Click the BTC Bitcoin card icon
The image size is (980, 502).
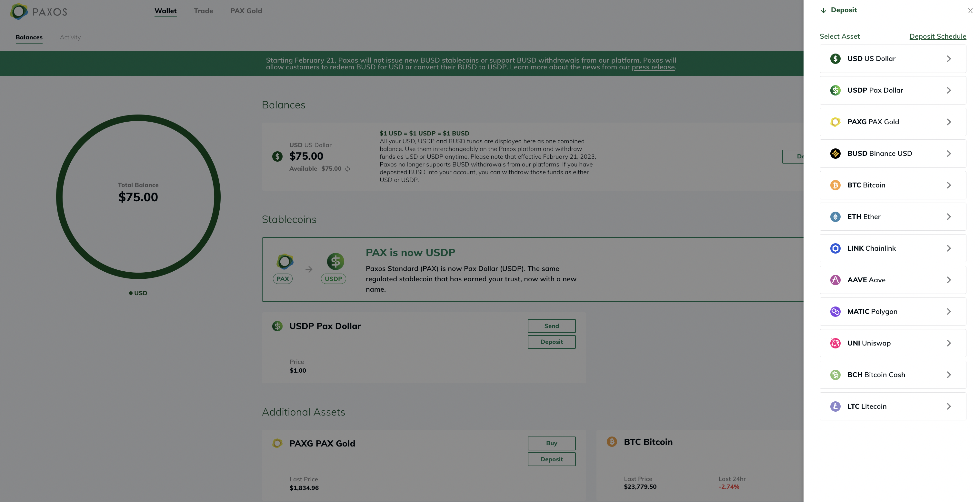(x=612, y=441)
